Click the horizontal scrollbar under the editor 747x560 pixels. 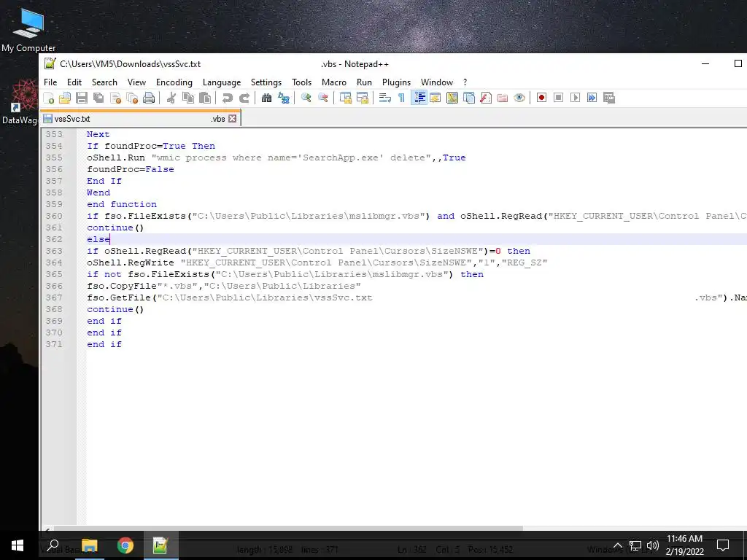[x=288, y=528]
